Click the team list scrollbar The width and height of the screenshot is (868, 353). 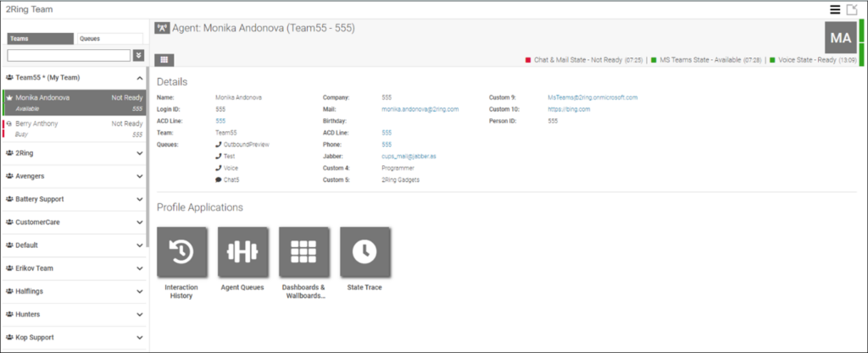(147, 157)
